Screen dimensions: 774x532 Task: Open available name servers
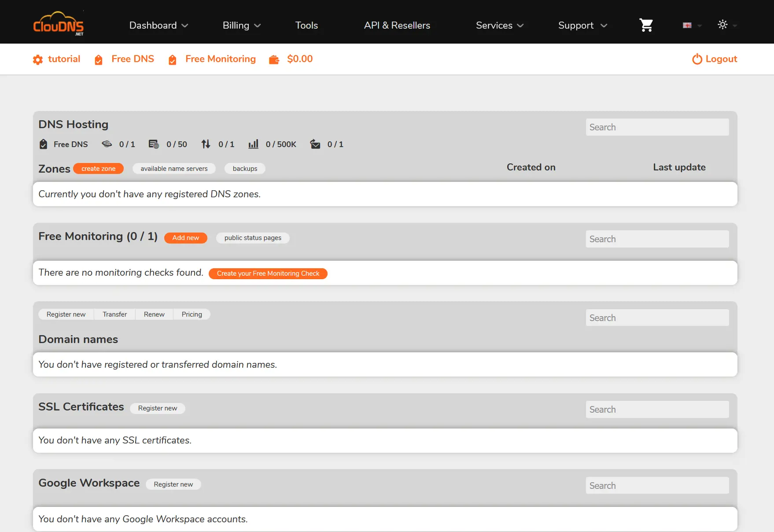[174, 169]
